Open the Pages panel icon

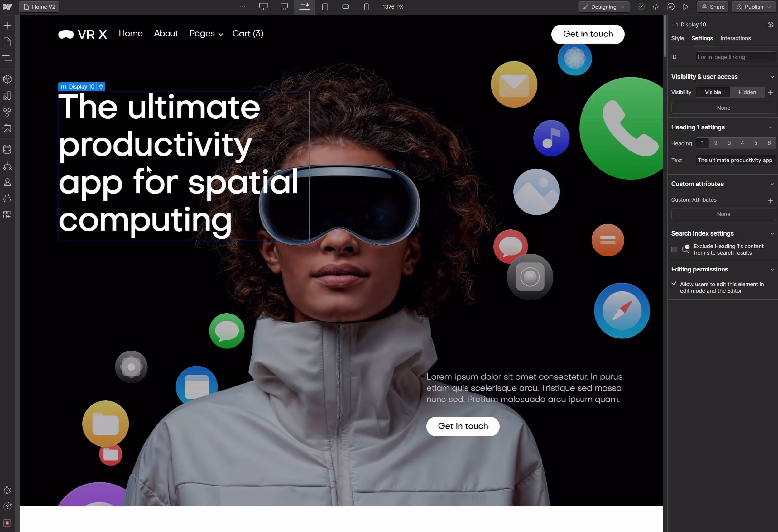(7, 42)
